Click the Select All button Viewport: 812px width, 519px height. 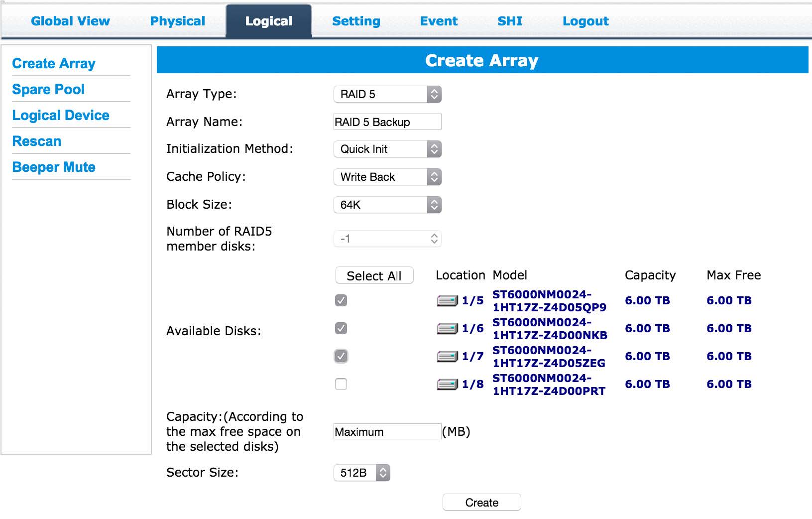tap(374, 275)
